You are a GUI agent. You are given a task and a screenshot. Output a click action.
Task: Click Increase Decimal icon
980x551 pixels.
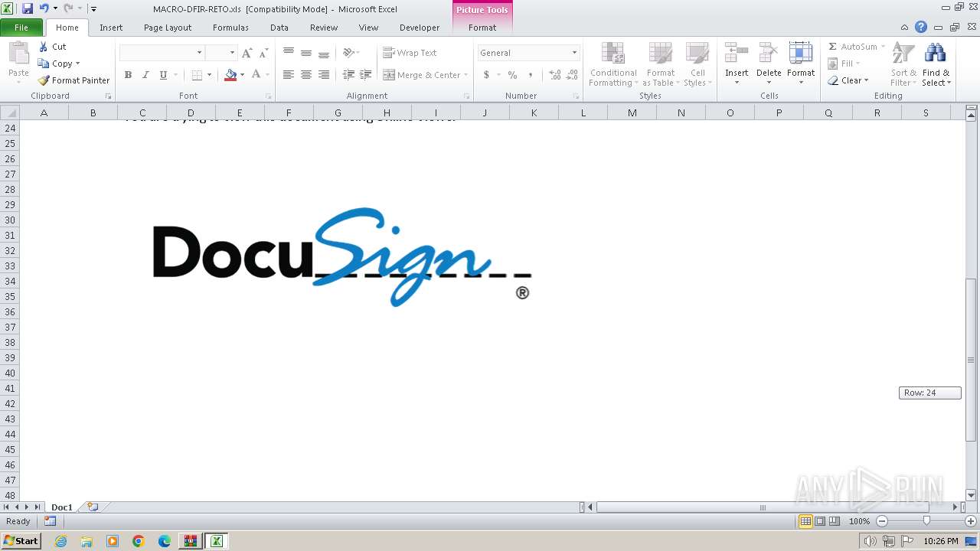pos(555,75)
